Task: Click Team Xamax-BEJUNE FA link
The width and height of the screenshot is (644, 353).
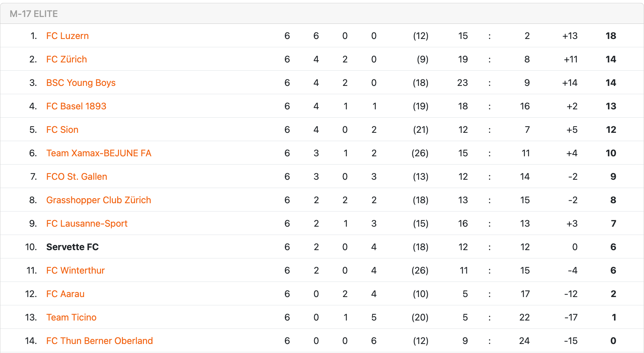Action: point(99,153)
